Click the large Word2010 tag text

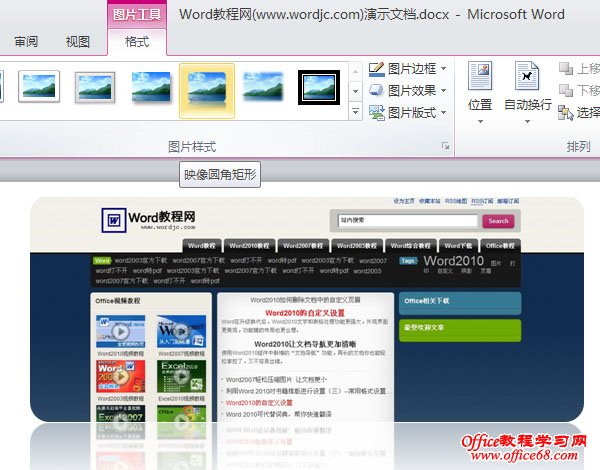[x=453, y=261]
